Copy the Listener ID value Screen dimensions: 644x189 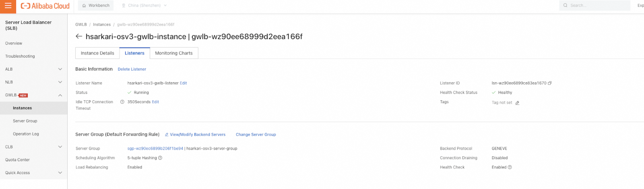tap(549, 83)
